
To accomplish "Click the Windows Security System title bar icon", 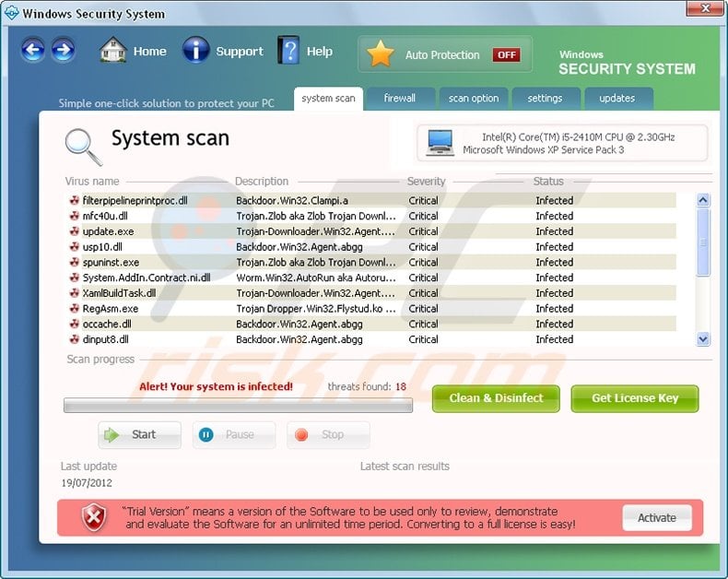I will coord(11,13).
